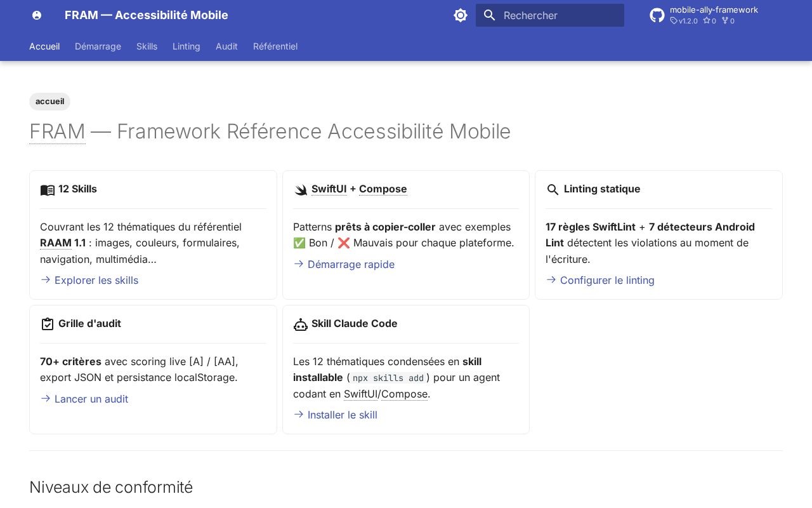The height and width of the screenshot is (508, 812).
Task: Click the robot icon beside Skill Claude Code
Action: 301,324
